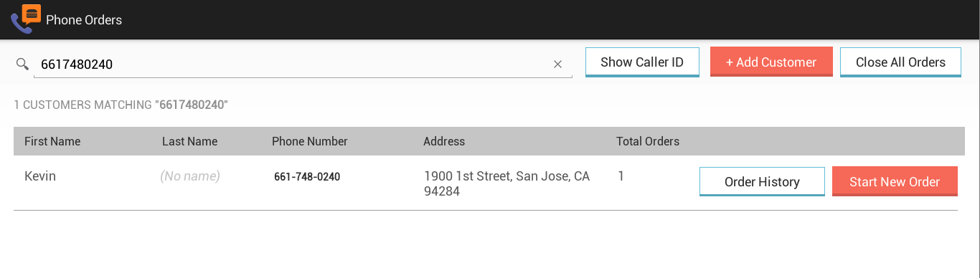Click the First Name column header

(x=52, y=141)
